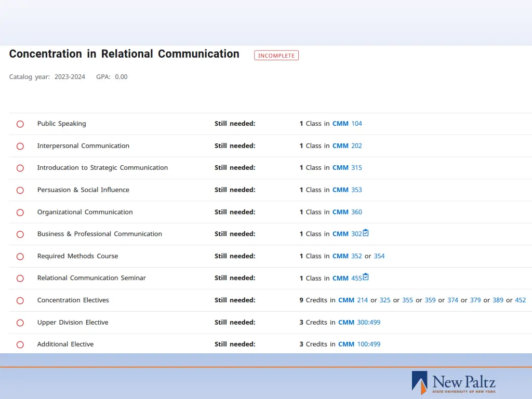Click the Upper Division Elective label
The image size is (532, 399).
73,322
